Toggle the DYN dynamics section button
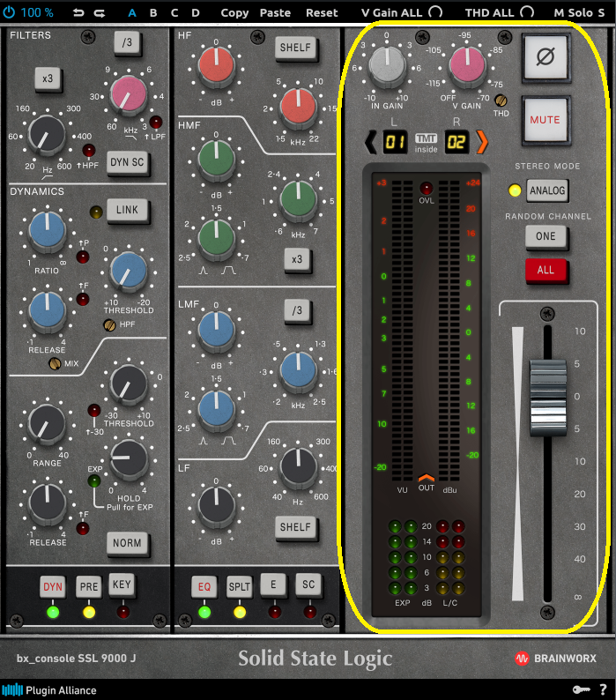616x700 pixels. (53, 586)
